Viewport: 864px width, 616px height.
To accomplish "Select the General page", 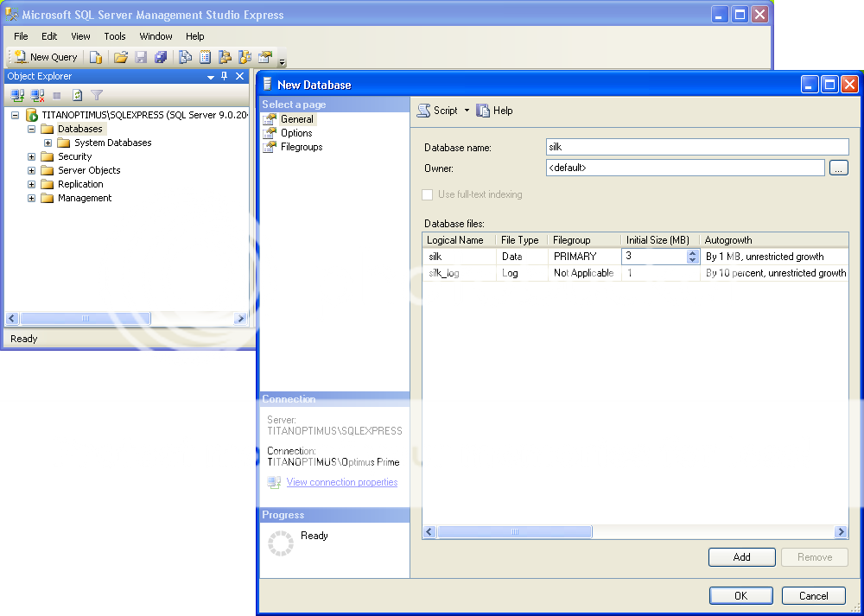I will click(297, 119).
